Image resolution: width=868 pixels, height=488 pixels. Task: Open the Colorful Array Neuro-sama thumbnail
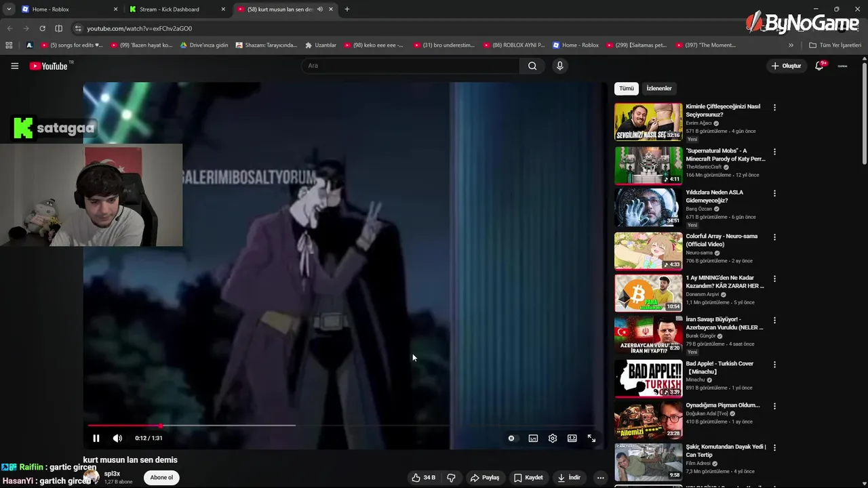click(x=648, y=251)
